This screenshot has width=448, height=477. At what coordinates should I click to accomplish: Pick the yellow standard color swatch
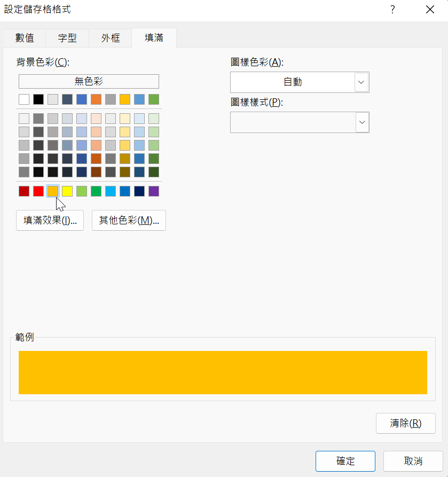(x=67, y=191)
